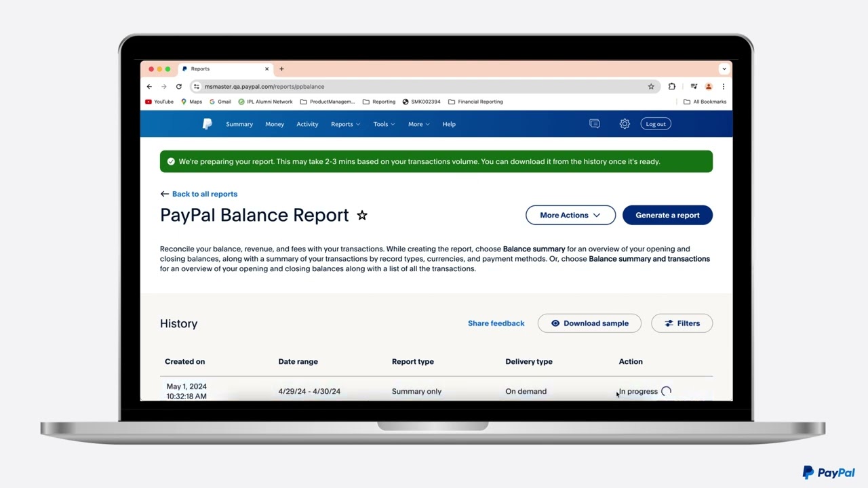The image size is (868, 488).
Task: Open the All Bookmarks folder
Action: coord(705,102)
